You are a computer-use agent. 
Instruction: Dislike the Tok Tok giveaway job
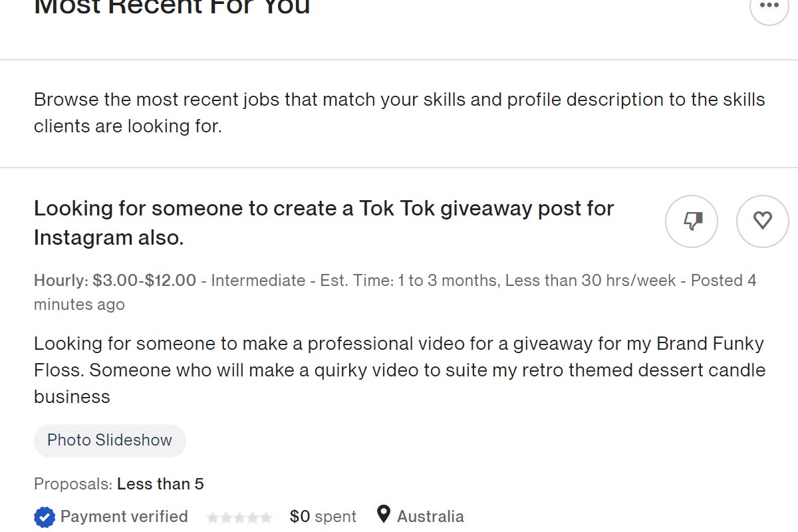[692, 221]
